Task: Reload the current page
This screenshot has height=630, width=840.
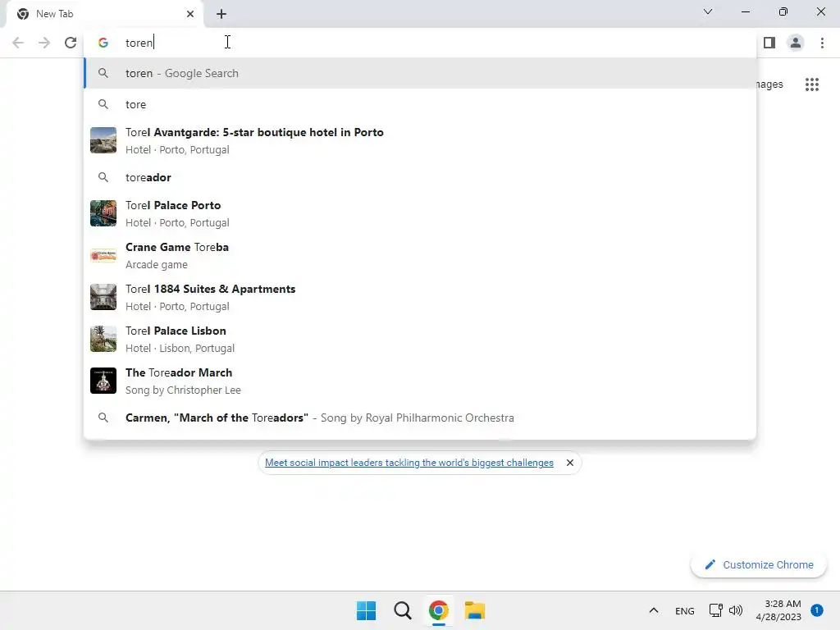Action: tap(71, 43)
